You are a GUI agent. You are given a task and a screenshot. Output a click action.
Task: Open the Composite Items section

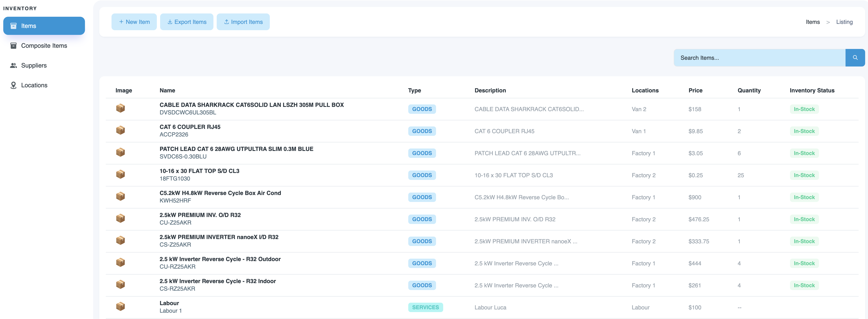pos(44,45)
